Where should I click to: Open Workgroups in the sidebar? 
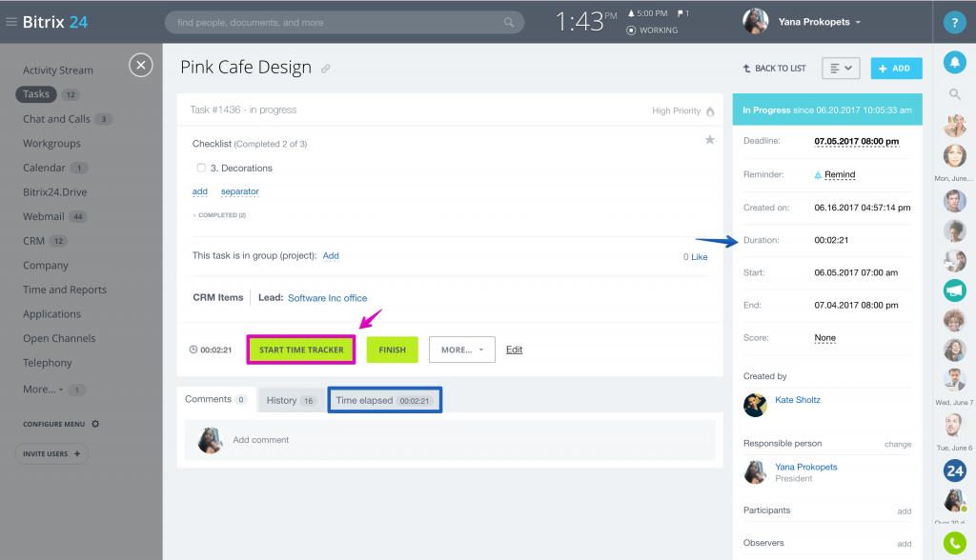51,143
